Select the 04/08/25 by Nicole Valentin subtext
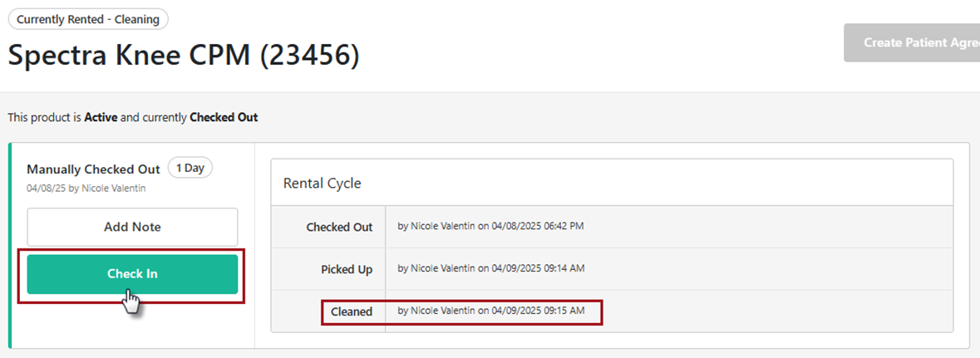980x358 pixels. coord(86,189)
